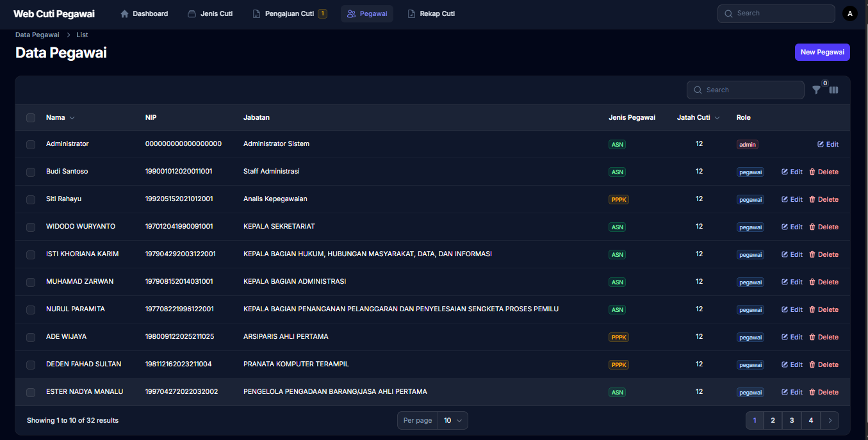The image size is (868, 440).
Task: Click the filter funnel icon
Action: (816, 90)
